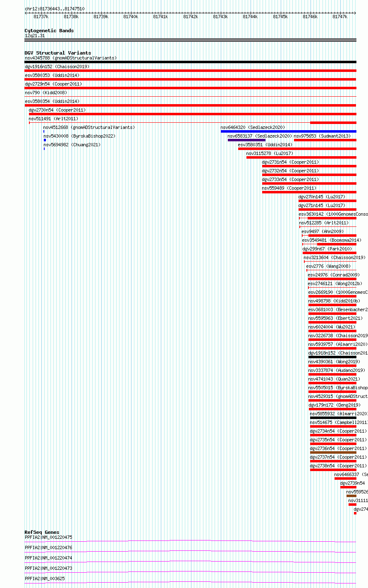368x588 pixels.
Task: Click dgv2738n54 (Cooper2011) label
Action: [x=338, y=466]
